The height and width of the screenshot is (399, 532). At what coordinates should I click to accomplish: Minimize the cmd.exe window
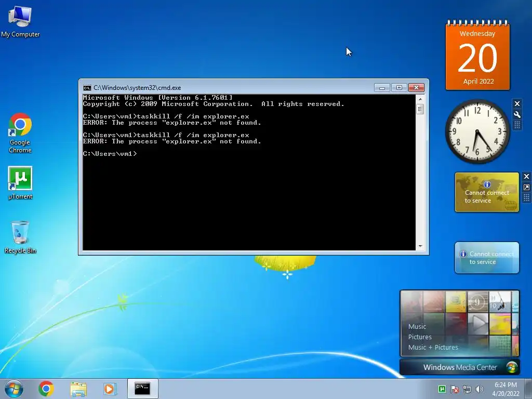pyautogui.click(x=382, y=87)
